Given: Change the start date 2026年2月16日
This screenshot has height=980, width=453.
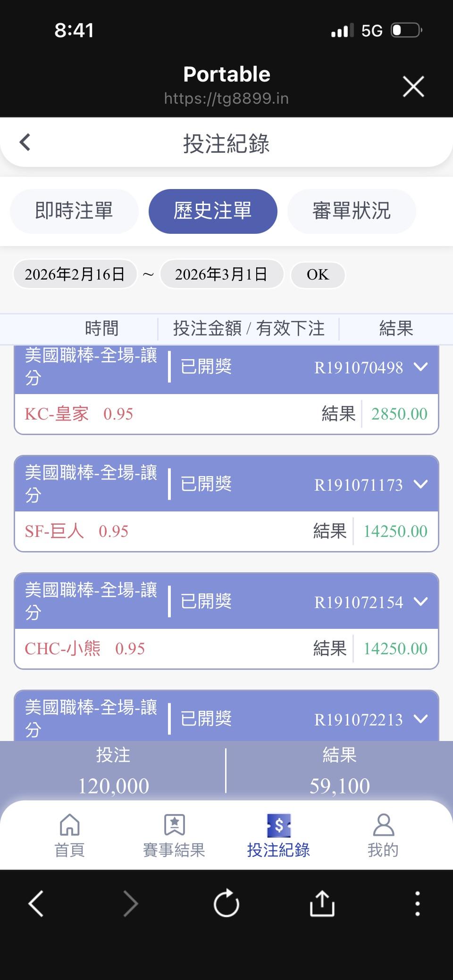Looking at the screenshot, I should click(75, 274).
